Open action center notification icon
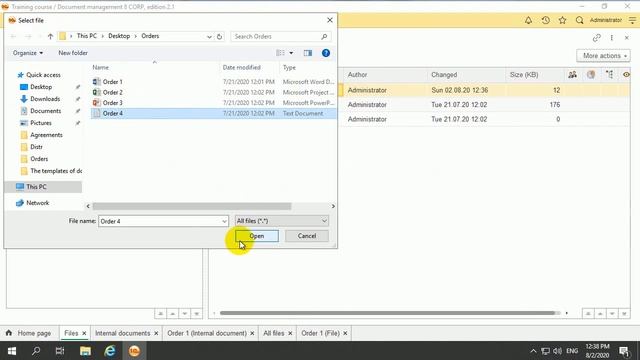The height and width of the screenshot is (360, 640). click(x=624, y=351)
